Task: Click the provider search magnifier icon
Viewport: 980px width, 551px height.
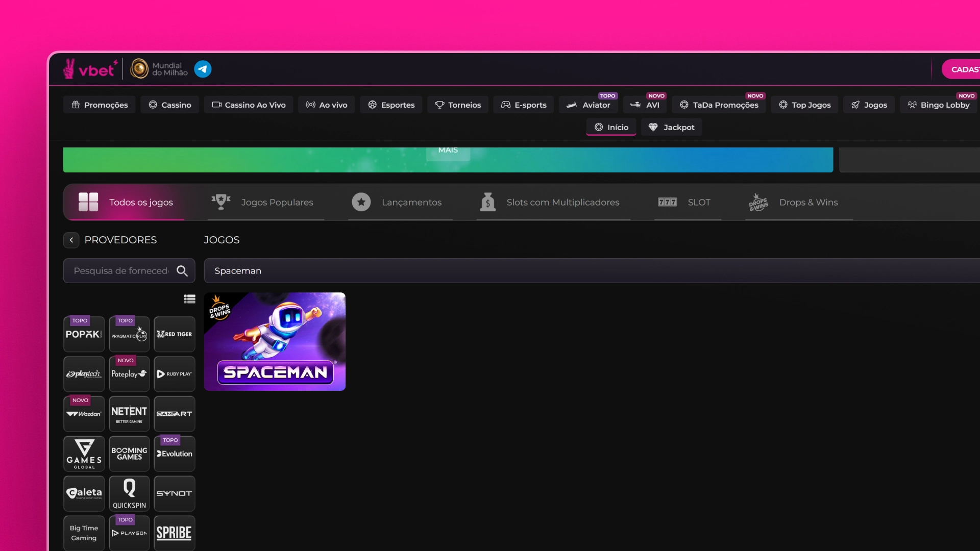Action: pos(182,271)
